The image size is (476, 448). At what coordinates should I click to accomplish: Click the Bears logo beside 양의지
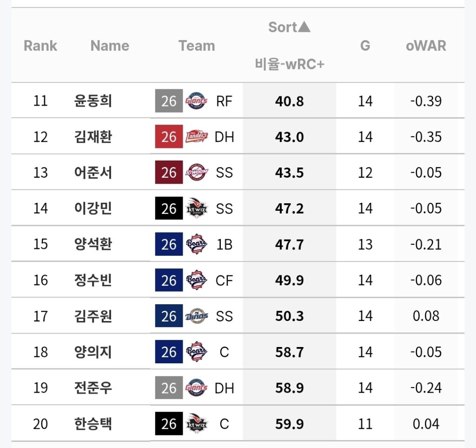pyautogui.click(x=197, y=352)
